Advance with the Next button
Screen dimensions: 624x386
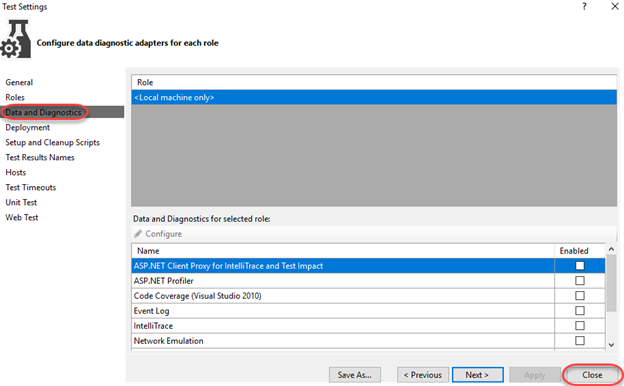(478, 375)
